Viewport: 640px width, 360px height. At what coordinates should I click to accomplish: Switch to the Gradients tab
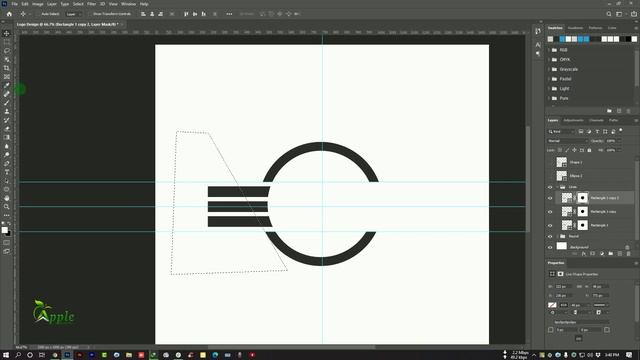point(576,28)
